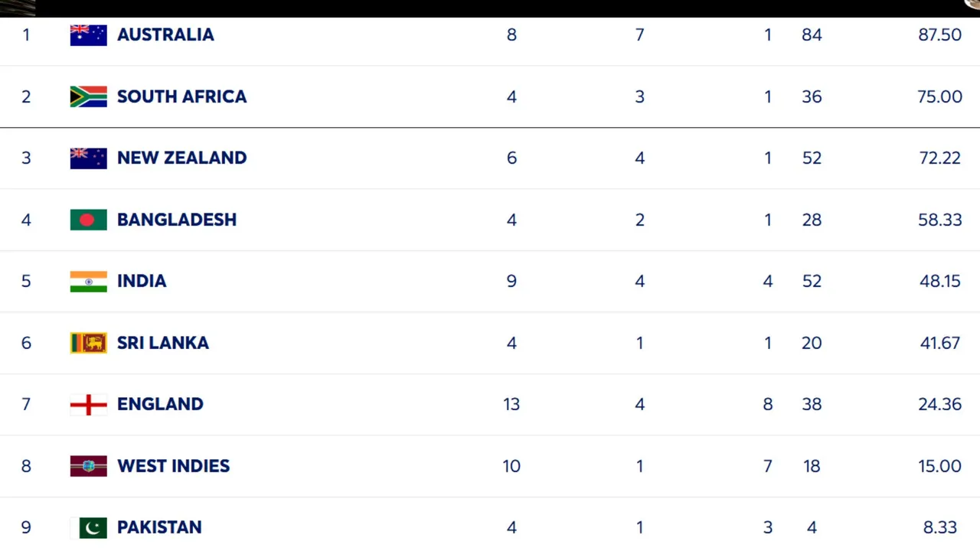Click the Australia flag icon
This screenshot has width=980, height=551.
[88, 35]
